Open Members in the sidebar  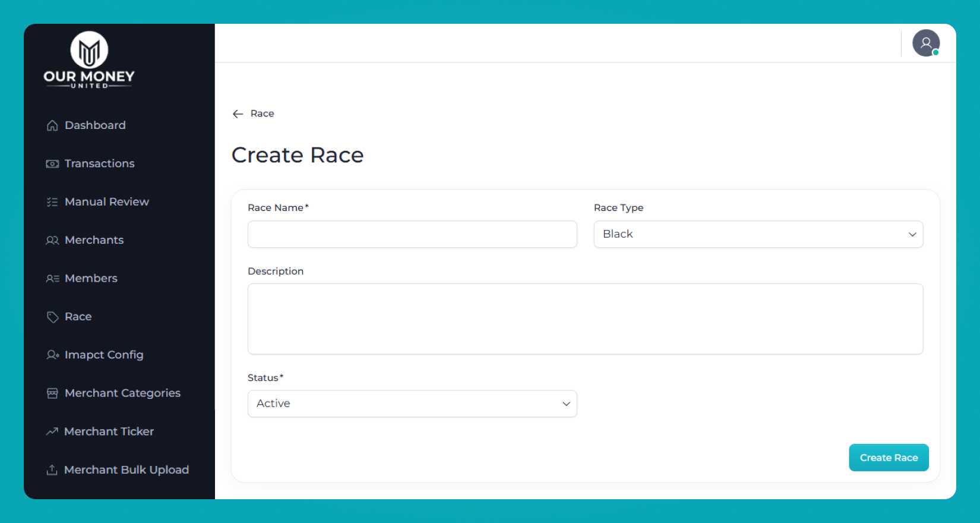[91, 278]
